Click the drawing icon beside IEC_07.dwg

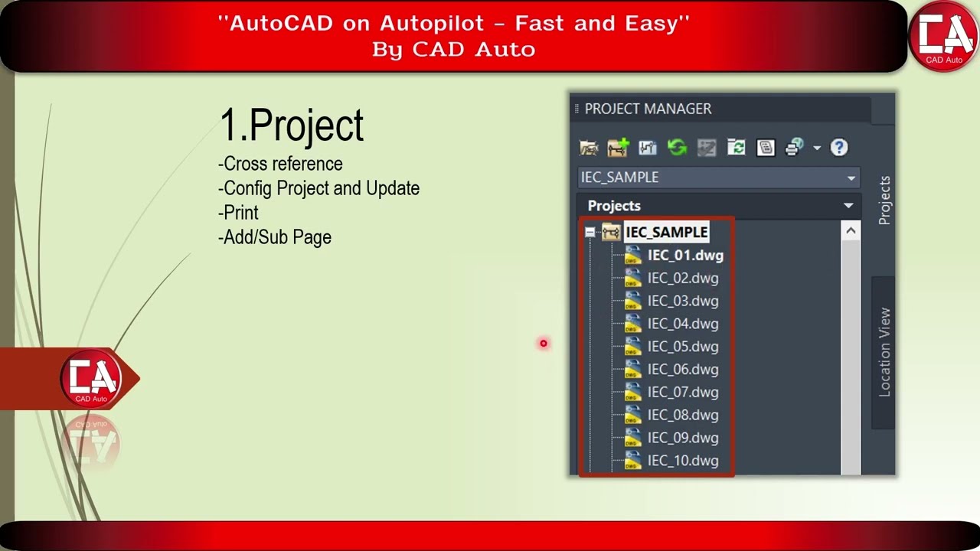point(632,392)
